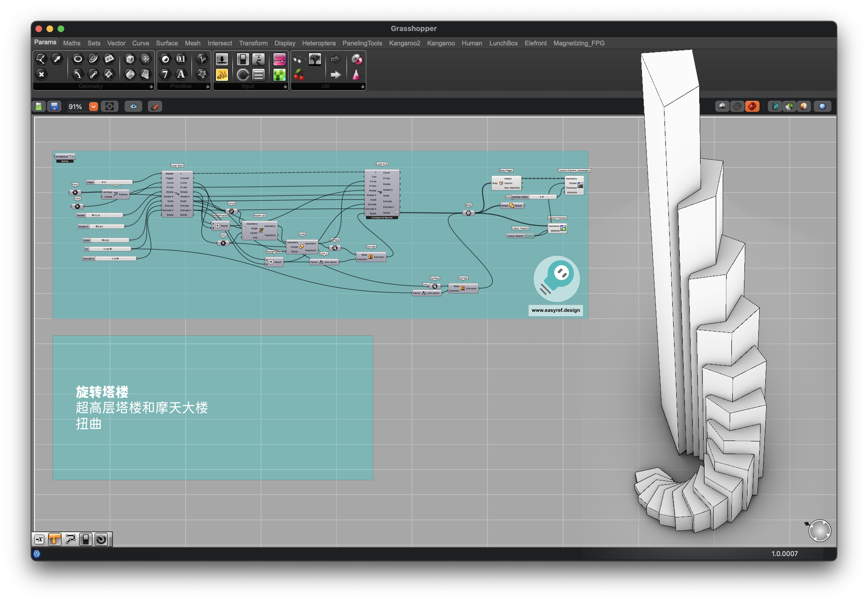Select the Number Slider input component
The image size is (868, 602).
(x=222, y=59)
